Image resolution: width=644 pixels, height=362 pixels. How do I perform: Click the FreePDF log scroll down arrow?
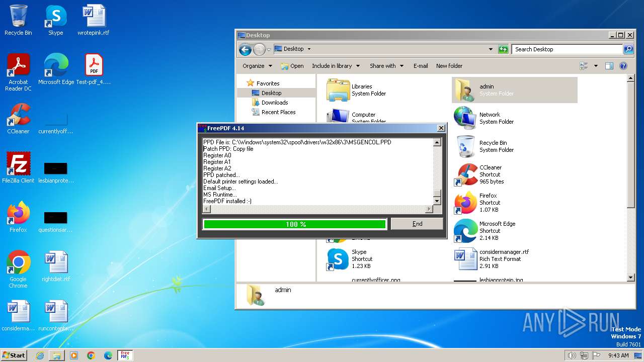tap(437, 201)
